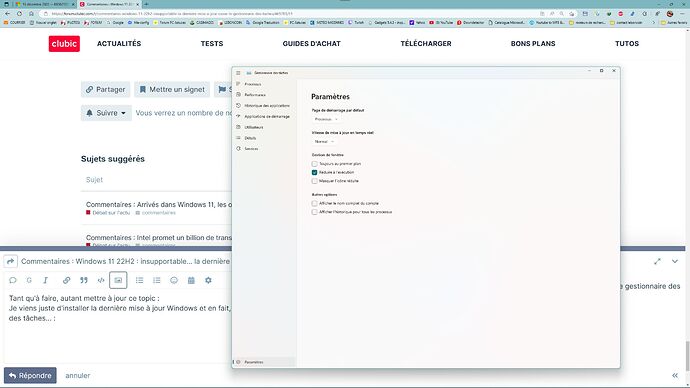This screenshot has height=388, width=690.
Task: Open BONS PLANS section on Clubic
Action: click(x=533, y=44)
